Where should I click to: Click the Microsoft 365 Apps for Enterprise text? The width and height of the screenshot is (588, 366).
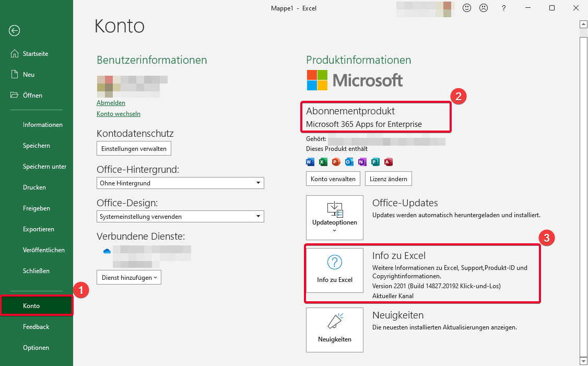click(364, 124)
